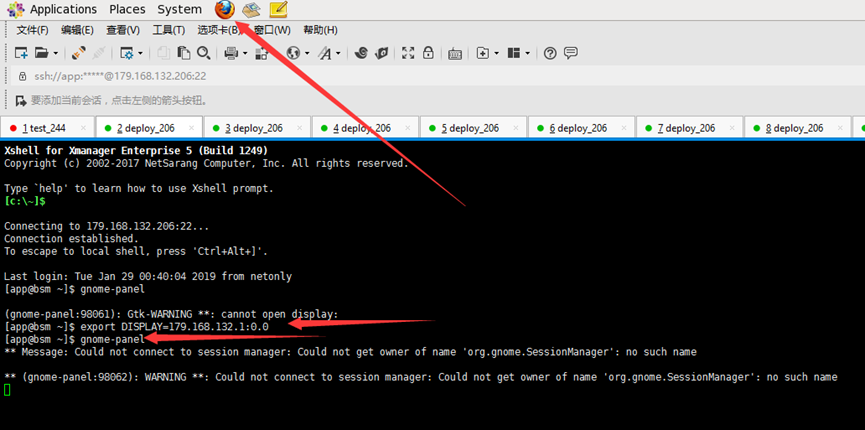
Task: Expand dropdown arrow next to file transfer icon
Action: 496,54
